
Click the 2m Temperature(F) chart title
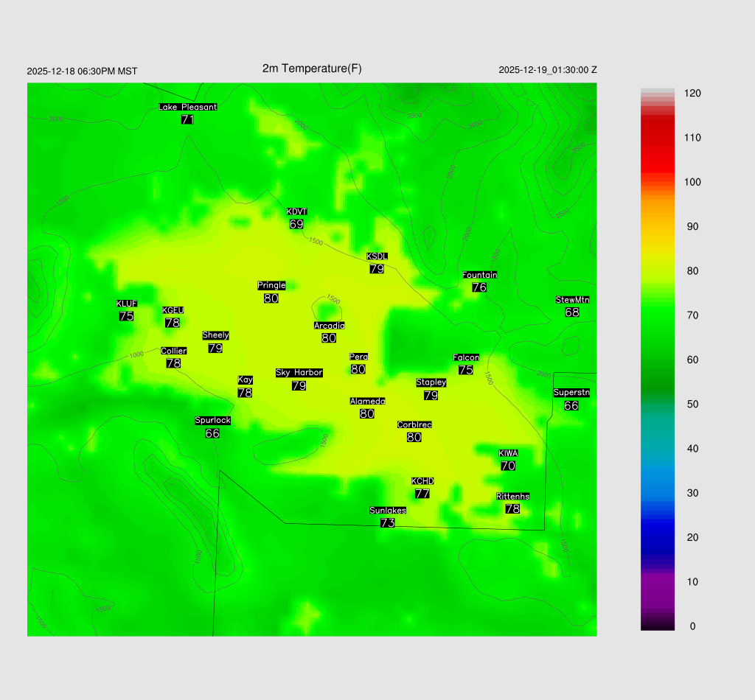click(312, 69)
